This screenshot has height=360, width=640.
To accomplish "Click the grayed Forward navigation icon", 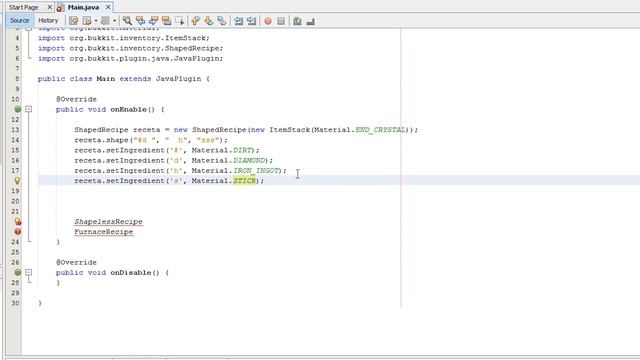I will 105,21.
